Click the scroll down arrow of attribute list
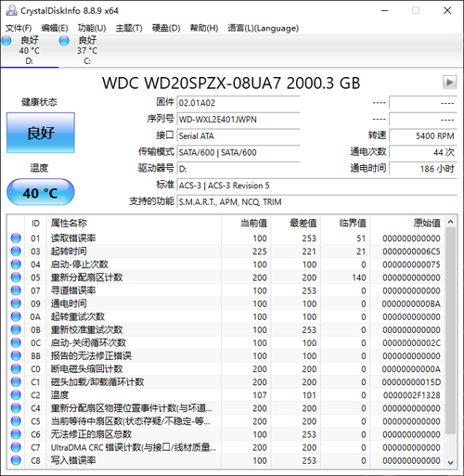Screen dimensions: 464x476 coord(450,462)
